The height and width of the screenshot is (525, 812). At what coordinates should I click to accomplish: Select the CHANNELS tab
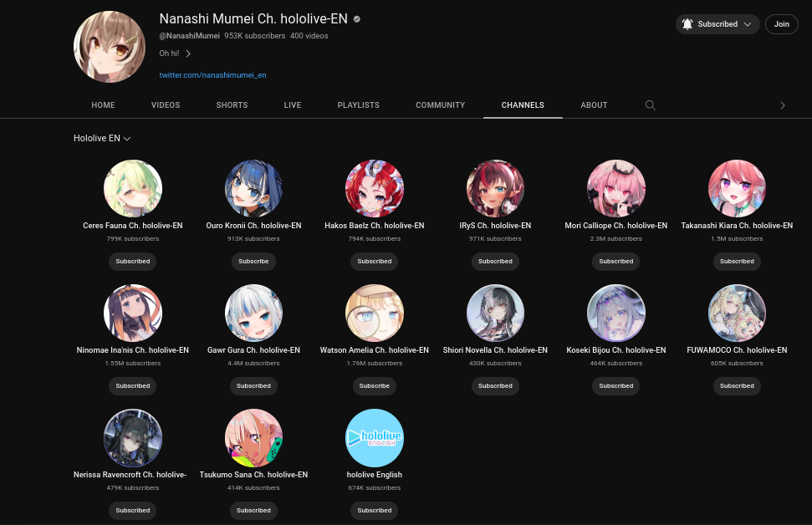pyautogui.click(x=523, y=105)
